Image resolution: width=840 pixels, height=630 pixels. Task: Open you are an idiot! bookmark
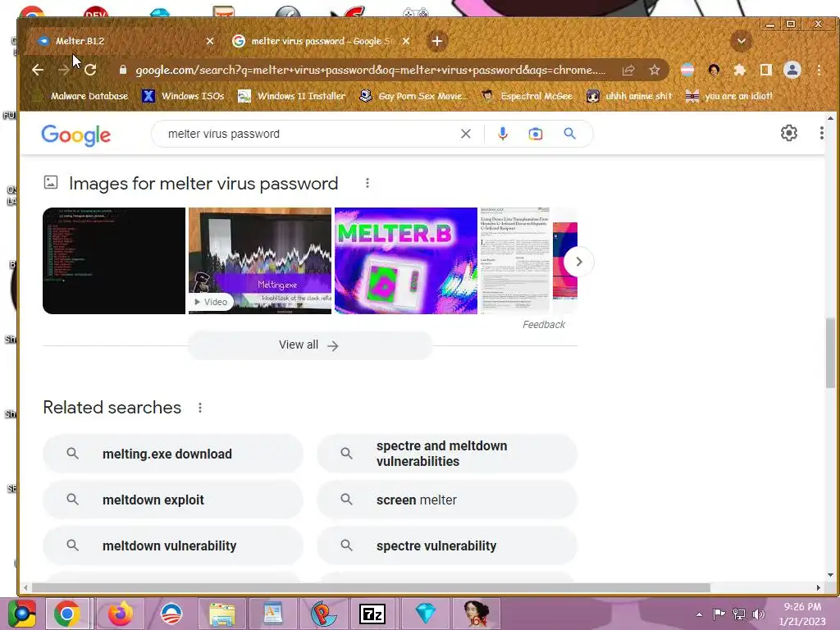click(x=729, y=96)
